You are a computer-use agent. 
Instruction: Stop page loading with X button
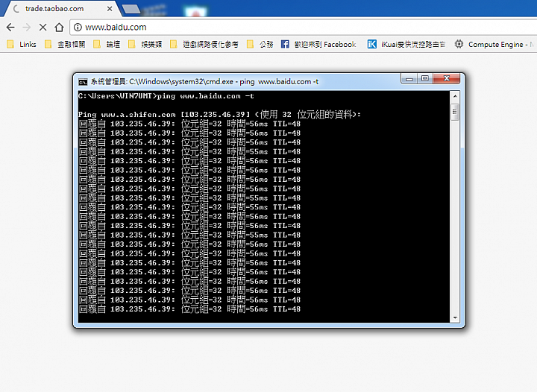43,27
